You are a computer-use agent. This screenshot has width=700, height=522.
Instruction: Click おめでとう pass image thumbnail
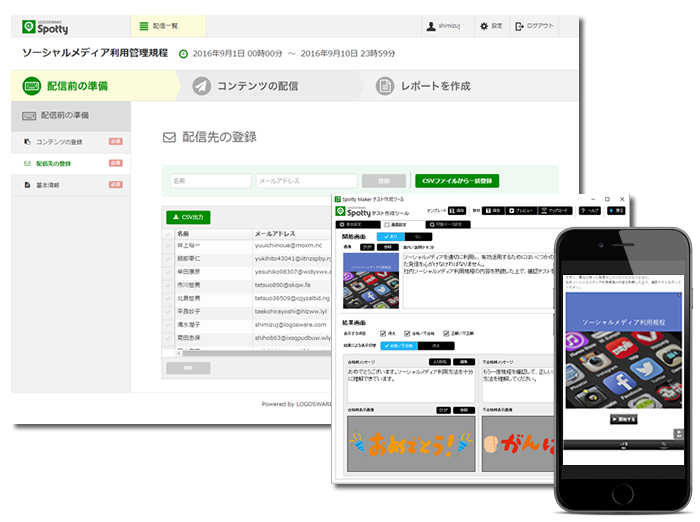point(411,444)
